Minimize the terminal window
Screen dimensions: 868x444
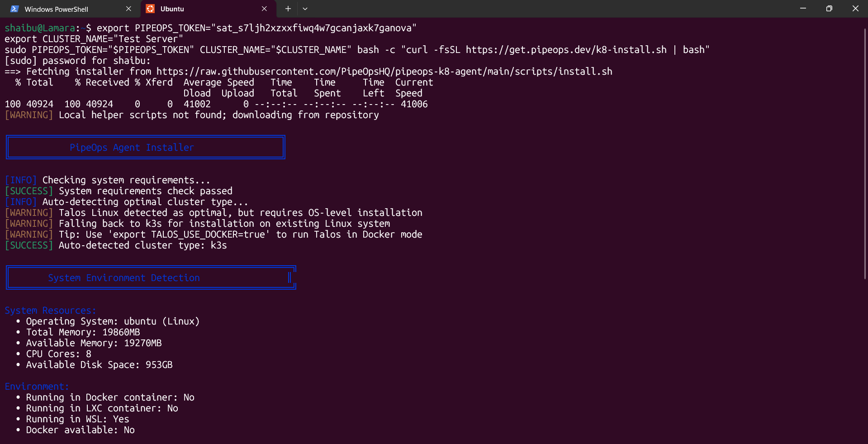pyautogui.click(x=803, y=9)
